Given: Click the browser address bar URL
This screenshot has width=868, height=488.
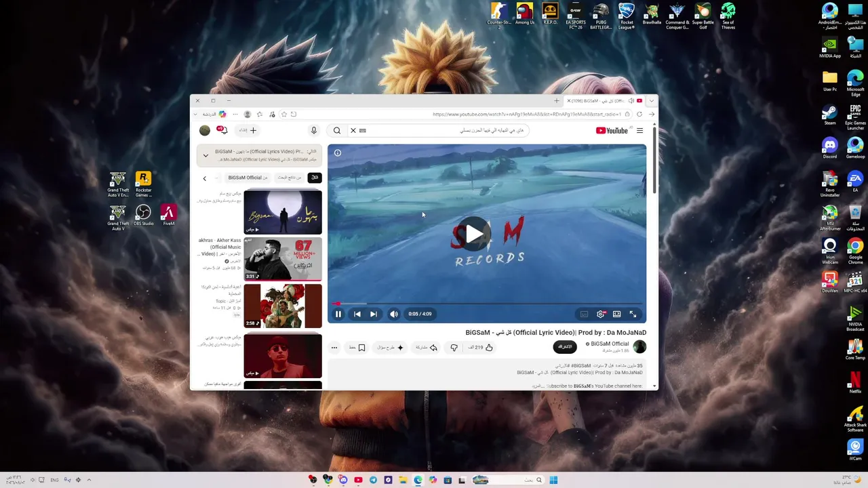Looking at the screenshot, I should (x=527, y=115).
